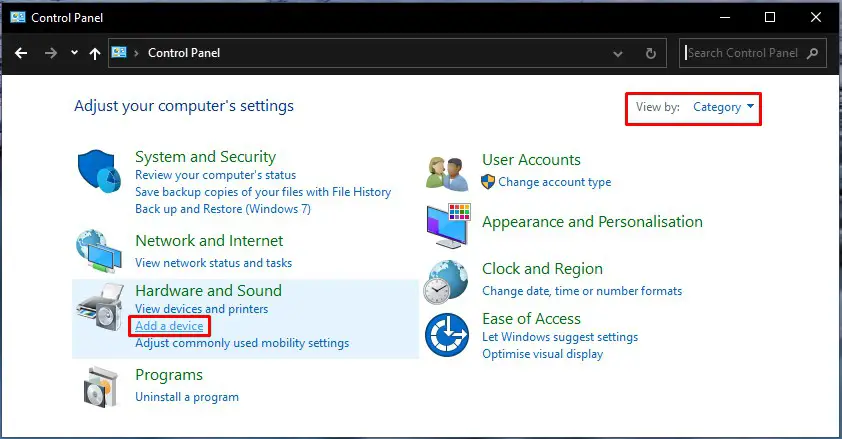Screen dimensions: 842x439
Task: Go up one level with Up arrow
Action: tap(95, 53)
